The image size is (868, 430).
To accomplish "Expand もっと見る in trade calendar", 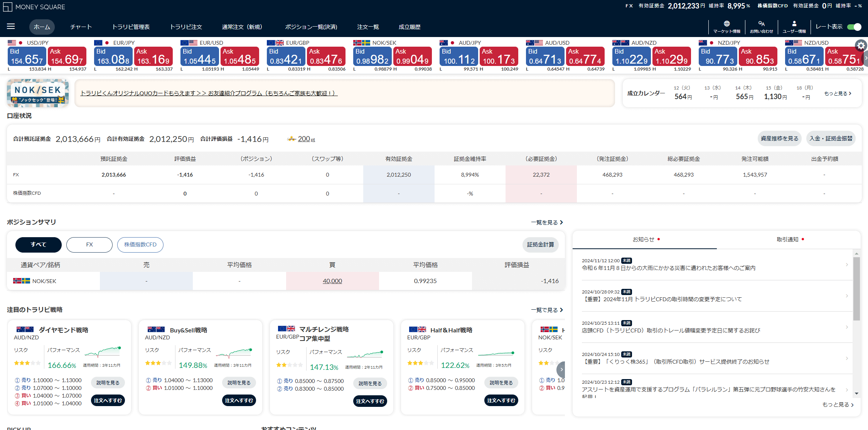I will (838, 93).
